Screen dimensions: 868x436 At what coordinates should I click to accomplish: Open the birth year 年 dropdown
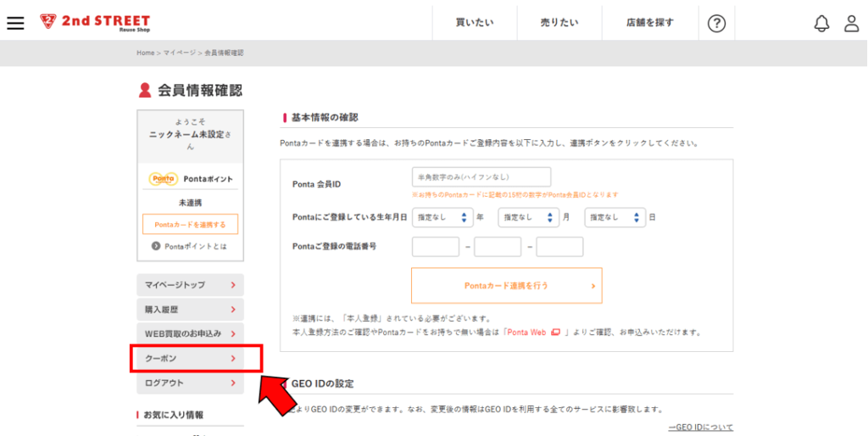[442, 218]
